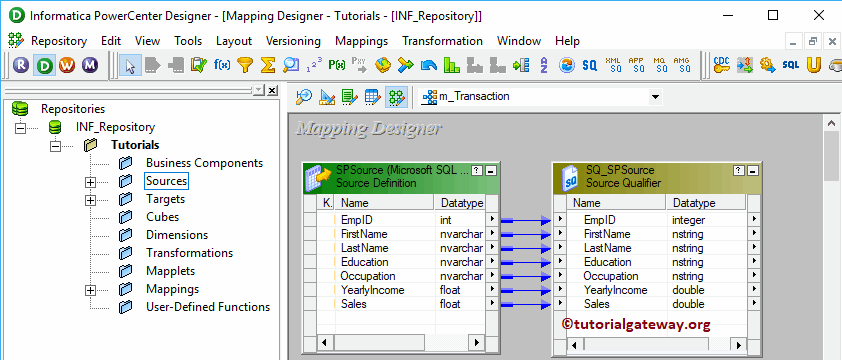Select User-Defined Functions tree item

tap(208, 307)
